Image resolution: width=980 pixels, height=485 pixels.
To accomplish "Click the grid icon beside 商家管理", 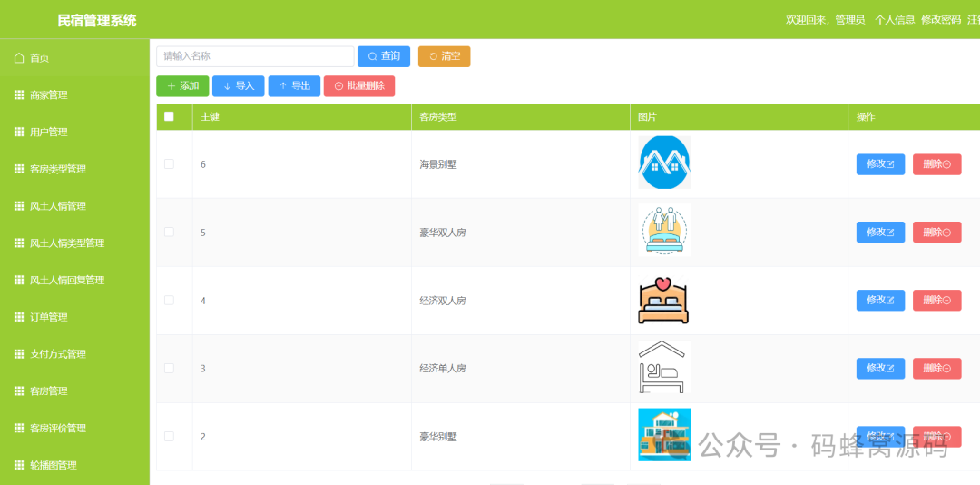I will click(x=19, y=95).
